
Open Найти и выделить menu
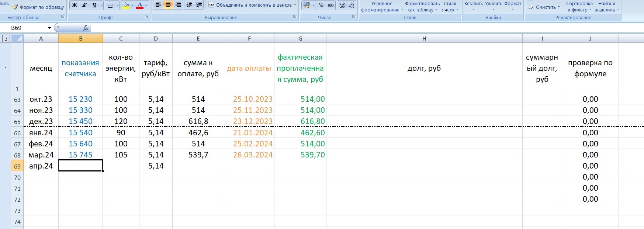(607, 7)
